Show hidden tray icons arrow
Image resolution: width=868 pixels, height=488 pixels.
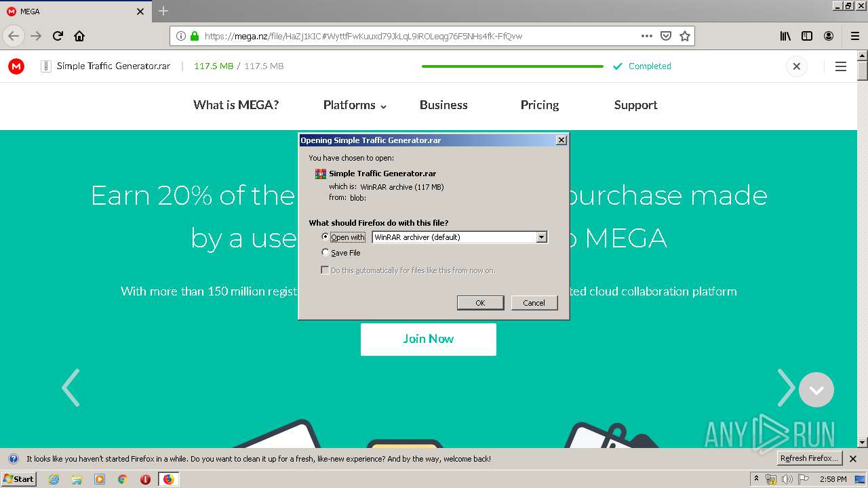(x=757, y=479)
